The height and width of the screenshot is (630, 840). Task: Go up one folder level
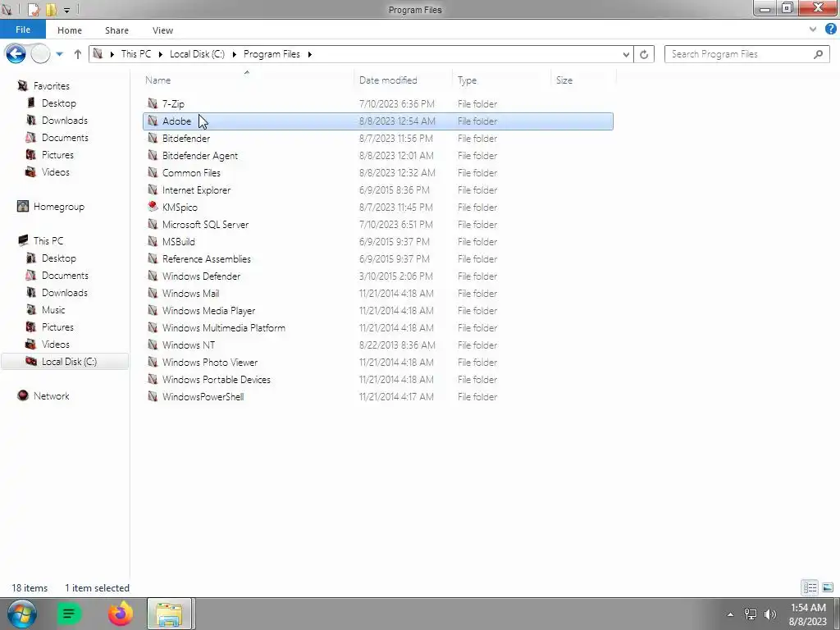[78, 54]
